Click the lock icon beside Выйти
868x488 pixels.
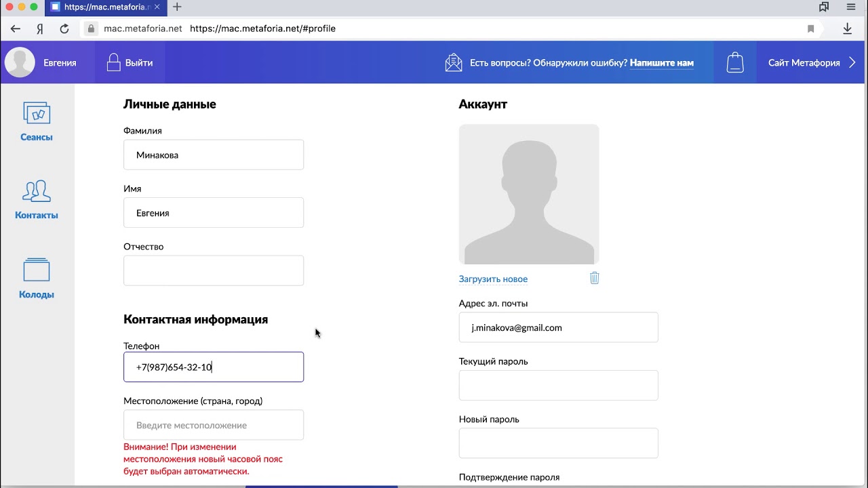pyautogui.click(x=113, y=62)
